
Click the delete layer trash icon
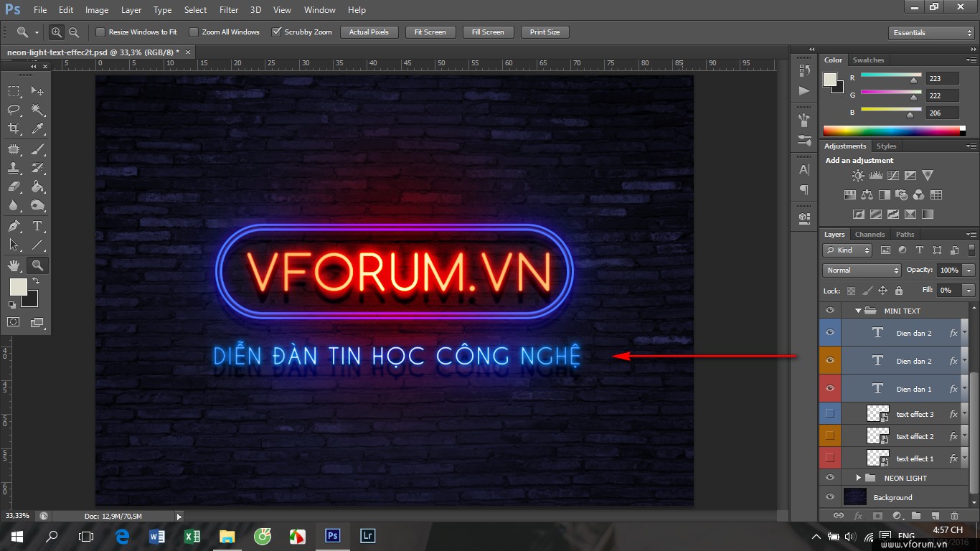coord(954,515)
